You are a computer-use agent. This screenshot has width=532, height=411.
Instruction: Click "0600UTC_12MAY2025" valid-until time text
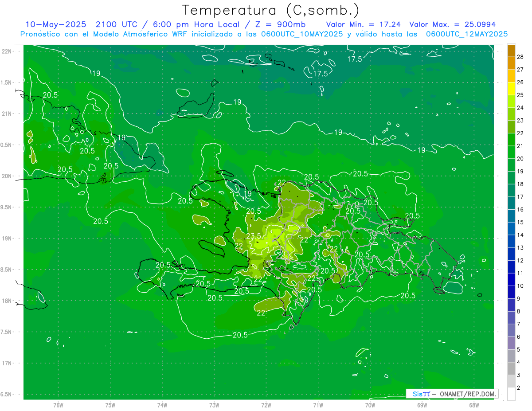466,34
